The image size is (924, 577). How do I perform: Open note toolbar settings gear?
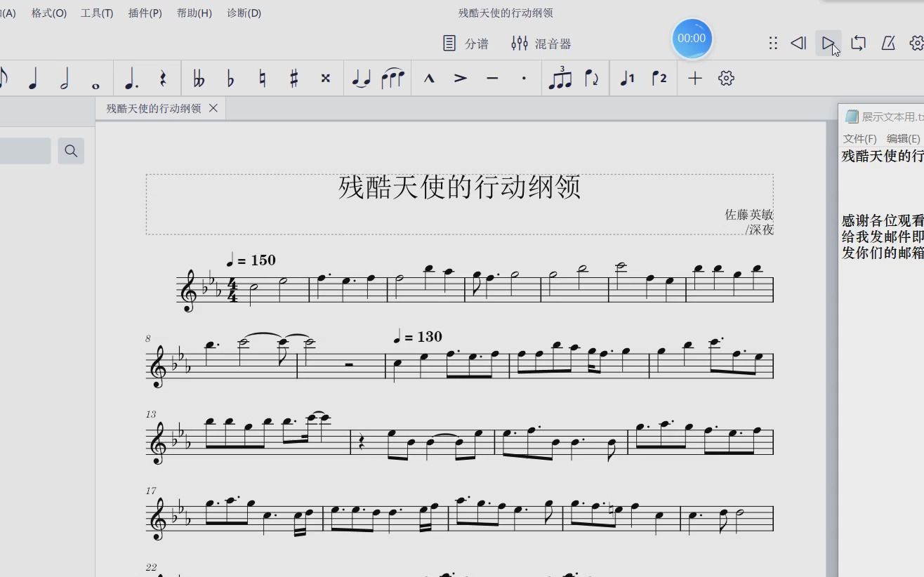pos(727,79)
